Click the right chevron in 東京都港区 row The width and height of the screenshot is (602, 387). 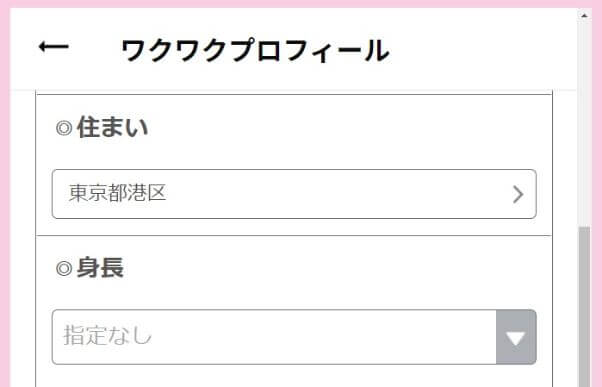click(518, 194)
